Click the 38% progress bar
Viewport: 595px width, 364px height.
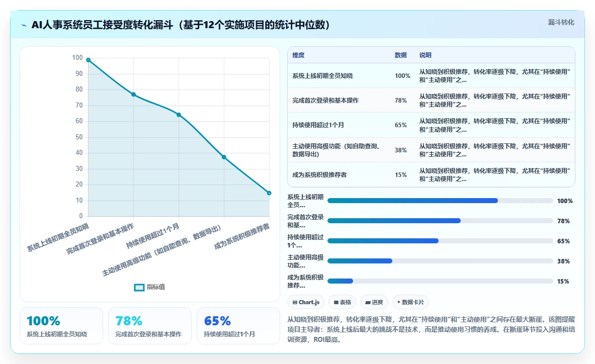440,261
